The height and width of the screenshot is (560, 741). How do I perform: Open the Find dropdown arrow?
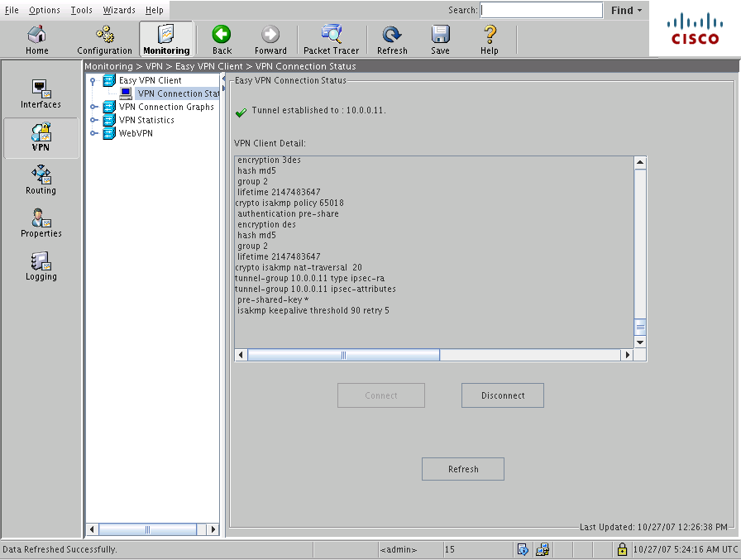[x=639, y=11]
